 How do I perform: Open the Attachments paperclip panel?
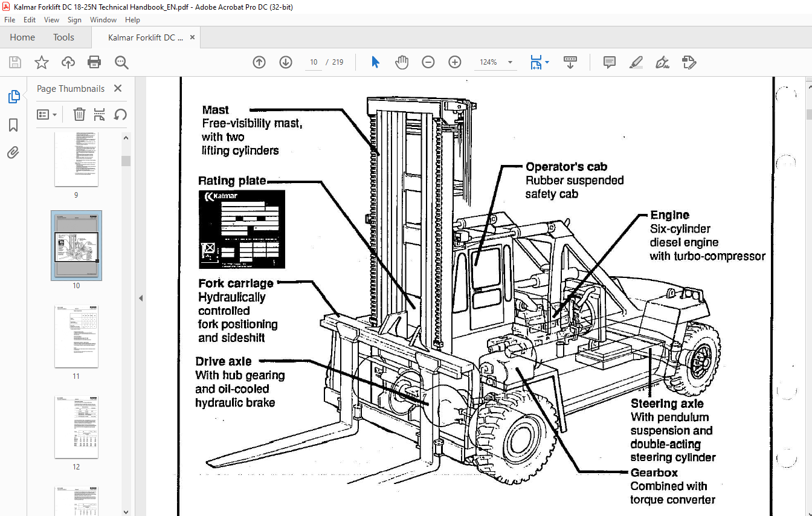coord(13,152)
